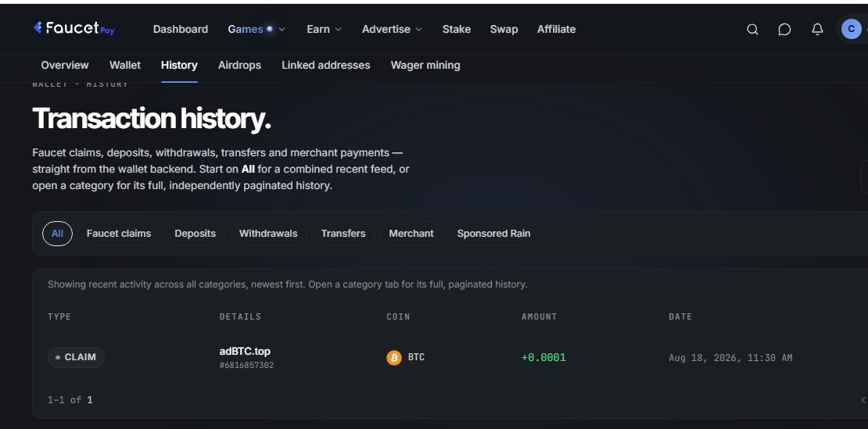The width and height of the screenshot is (868, 429).
Task: Open the Swap page
Action: click(504, 29)
